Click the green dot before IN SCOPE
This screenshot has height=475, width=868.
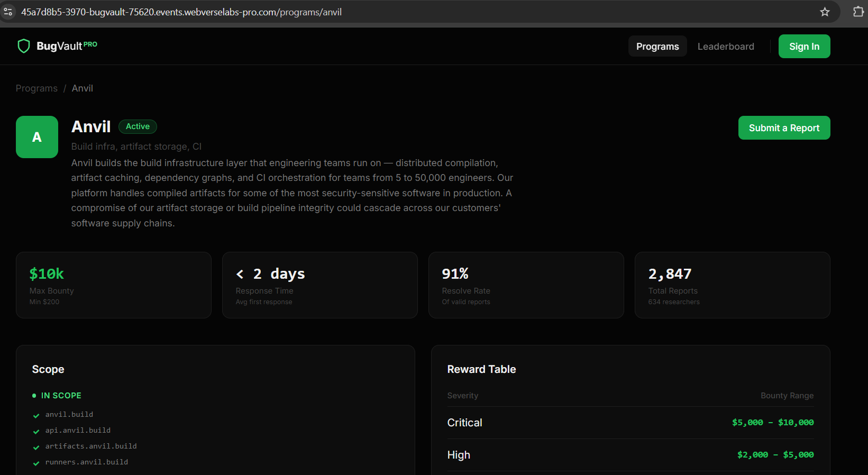34,396
